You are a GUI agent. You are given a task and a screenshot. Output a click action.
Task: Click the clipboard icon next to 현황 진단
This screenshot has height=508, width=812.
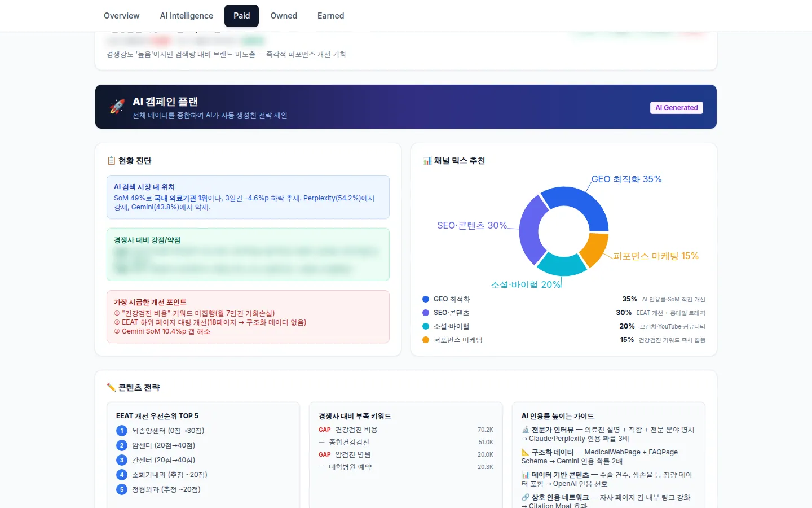click(111, 161)
